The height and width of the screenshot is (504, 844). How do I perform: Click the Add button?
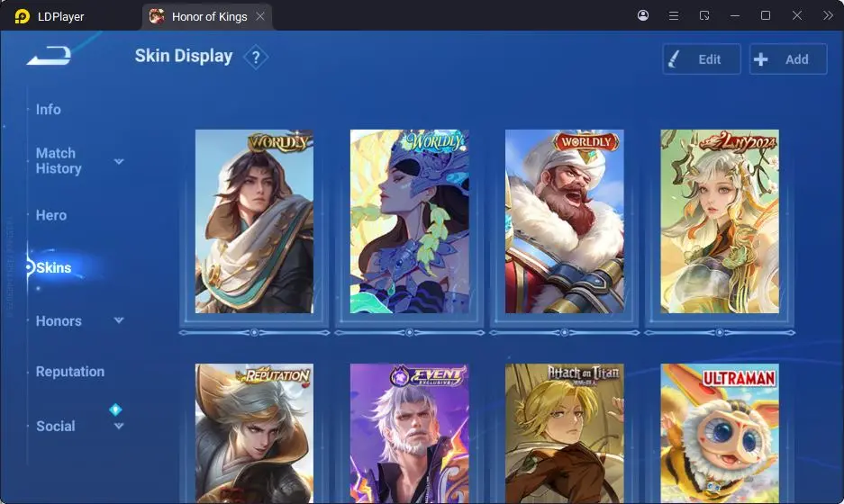click(x=788, y=59)
